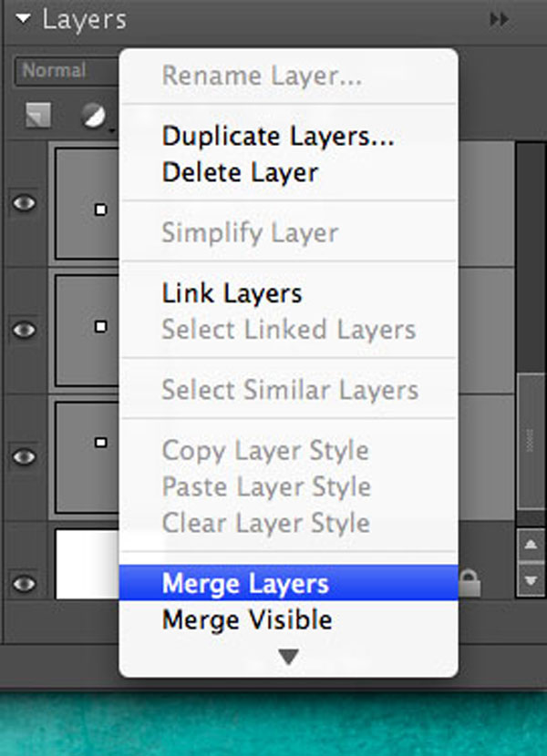Click the Layers panel vertical scrollbar thumb
547x756 pixels.
pyautogui.click(x=530, y=440)
